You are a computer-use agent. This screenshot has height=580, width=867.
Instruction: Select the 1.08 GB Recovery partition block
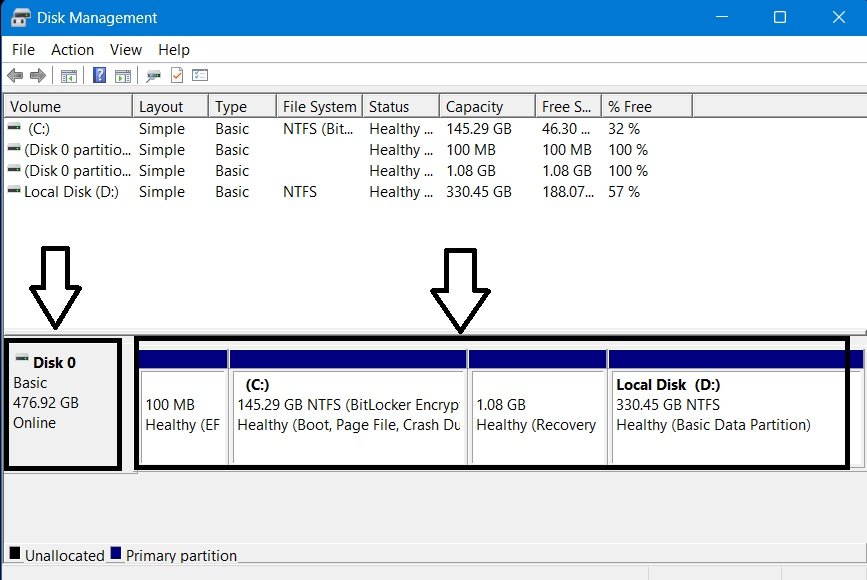point(537,407)
